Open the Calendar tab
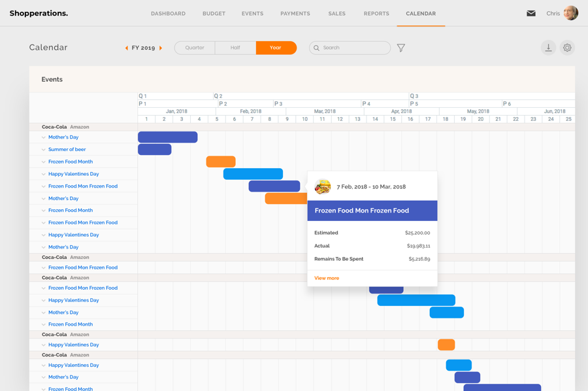The height and width of the screenshot is (391, 588). (x=421, y=14)
